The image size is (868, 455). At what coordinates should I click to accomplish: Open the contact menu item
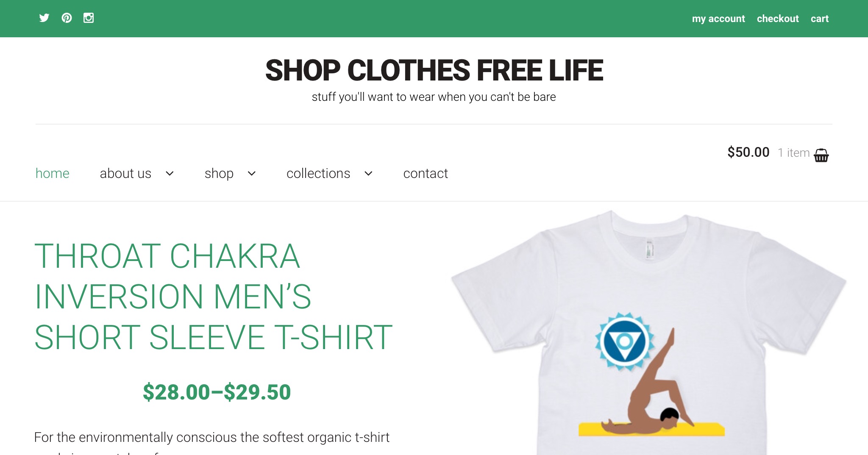pos(426,173)
